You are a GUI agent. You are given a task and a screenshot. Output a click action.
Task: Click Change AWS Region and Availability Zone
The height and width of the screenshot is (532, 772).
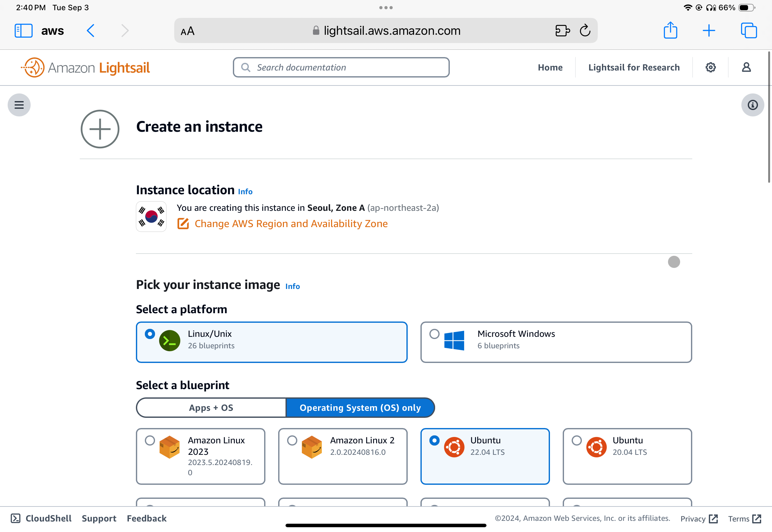291,224
